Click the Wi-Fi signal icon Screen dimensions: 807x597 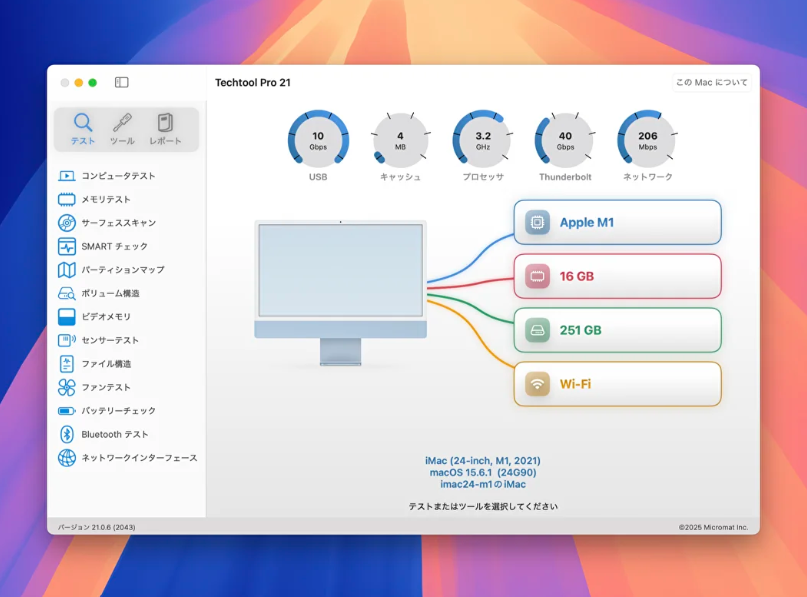[537, 384]
